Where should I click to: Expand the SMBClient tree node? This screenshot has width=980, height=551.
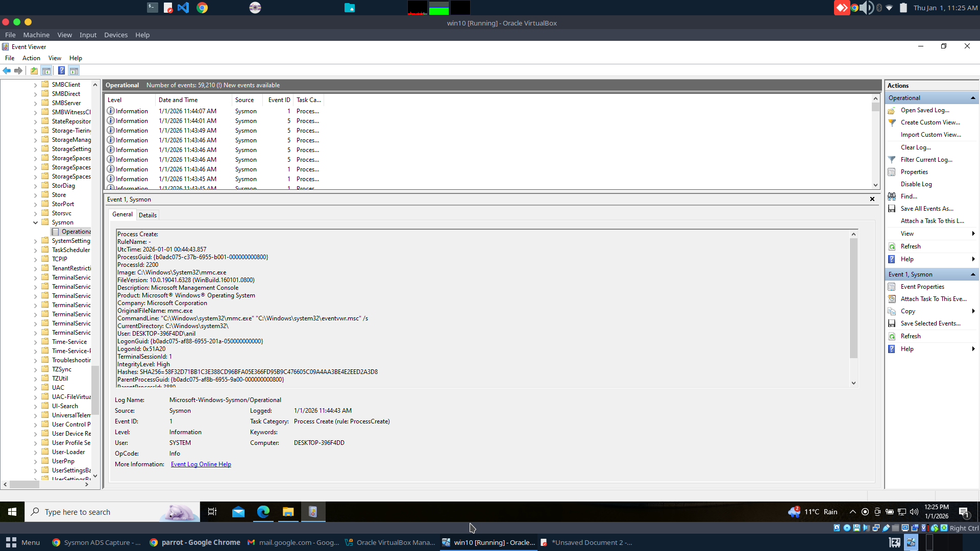[36, 85]
